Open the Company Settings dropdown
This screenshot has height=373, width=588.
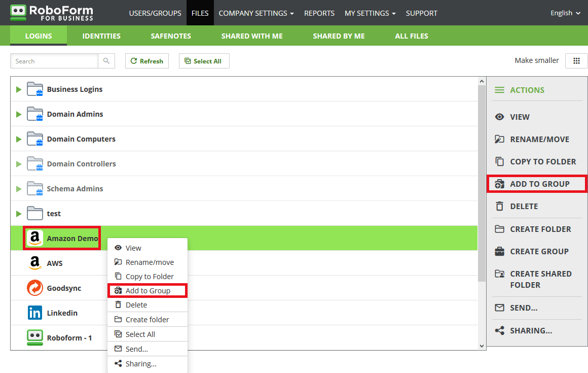click(x=256, y=13)
